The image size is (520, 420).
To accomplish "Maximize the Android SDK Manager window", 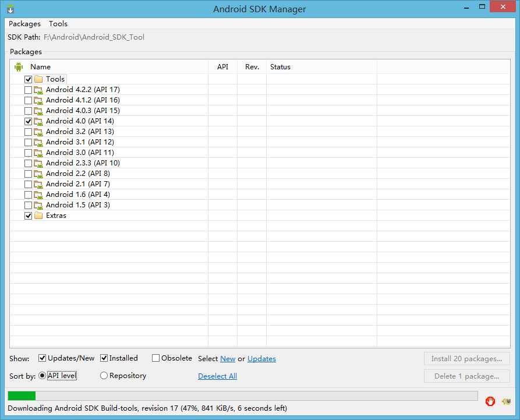I will (x=482, y=6).
